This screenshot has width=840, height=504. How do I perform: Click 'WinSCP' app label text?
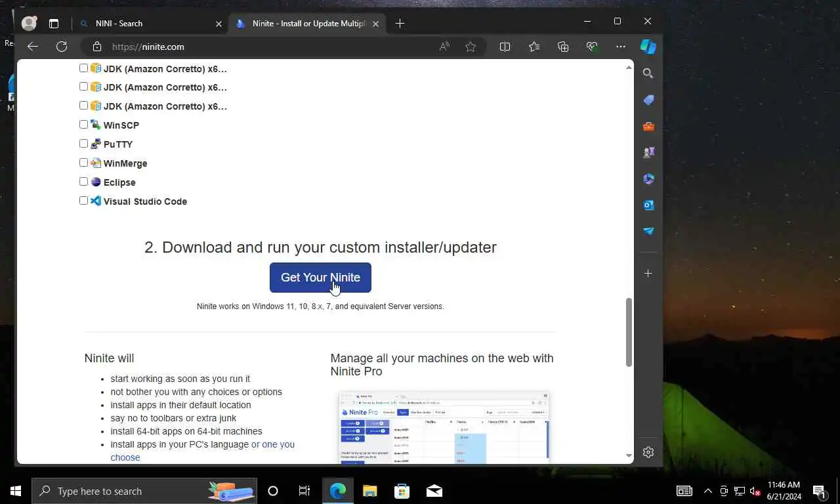point(121,125)
